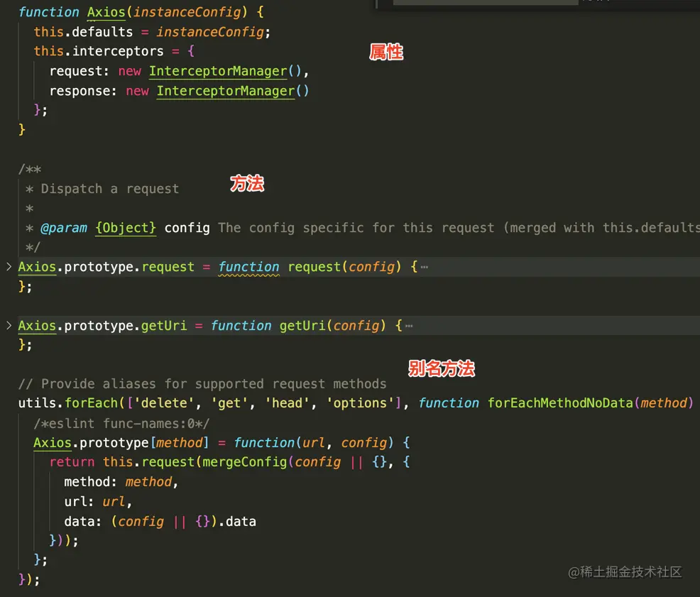Click the folded ellipsis after getUri(config) {
The image size is (700, 597).
(409, 326)
